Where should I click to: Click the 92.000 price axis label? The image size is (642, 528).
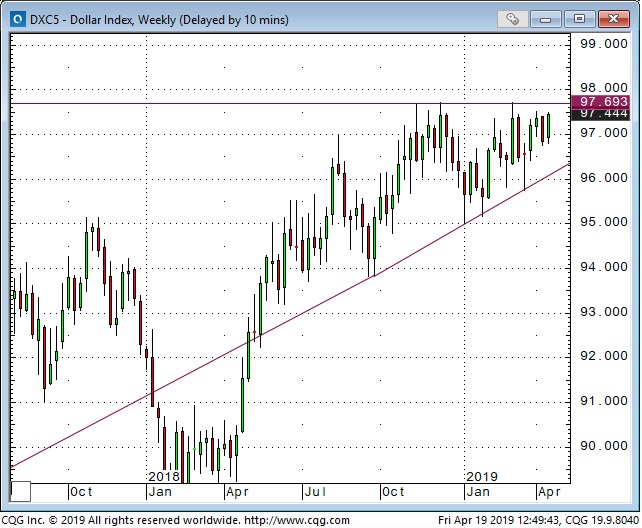pyautogui.click(x=604, y=356)
